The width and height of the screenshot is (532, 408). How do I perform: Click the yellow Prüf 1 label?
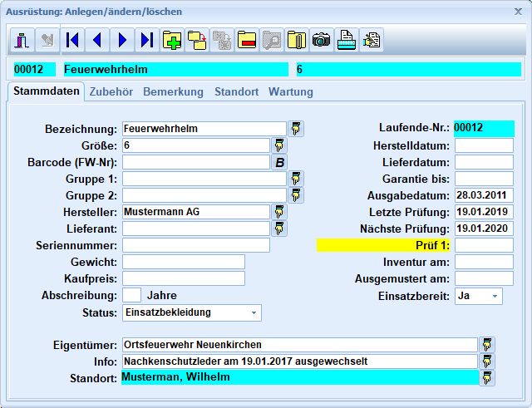pyautogui.click(x=383, y=245)
